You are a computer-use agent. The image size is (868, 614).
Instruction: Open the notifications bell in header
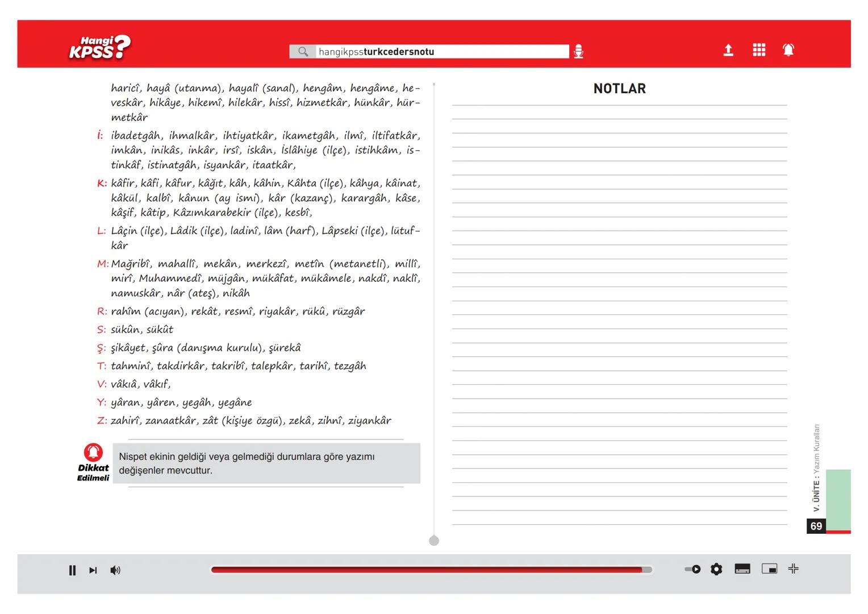click(788, 50)
